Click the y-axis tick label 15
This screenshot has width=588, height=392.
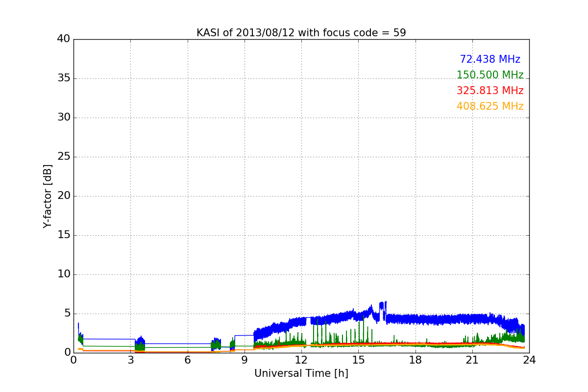point(64,235)
